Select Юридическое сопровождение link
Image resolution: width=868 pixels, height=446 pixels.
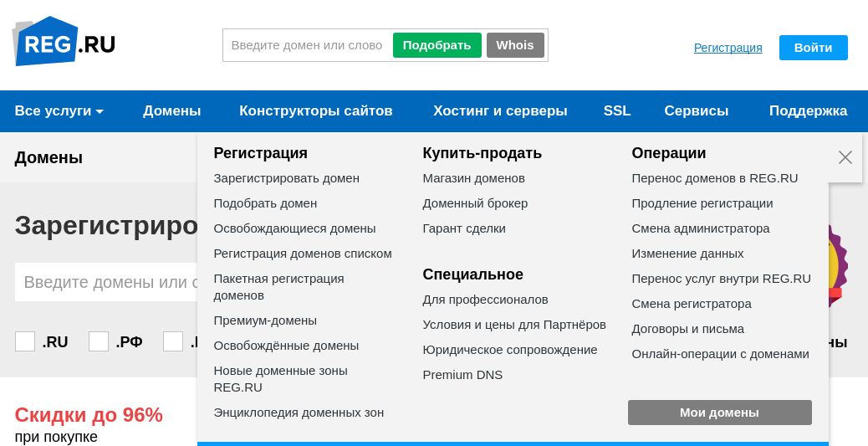tap(510, 350)
